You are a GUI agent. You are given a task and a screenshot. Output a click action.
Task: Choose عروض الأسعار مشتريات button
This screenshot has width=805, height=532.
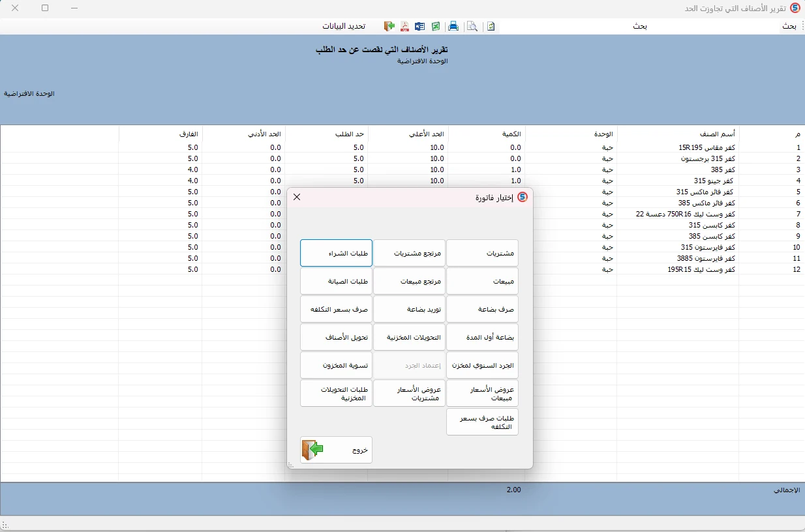(x=409, y=393)
